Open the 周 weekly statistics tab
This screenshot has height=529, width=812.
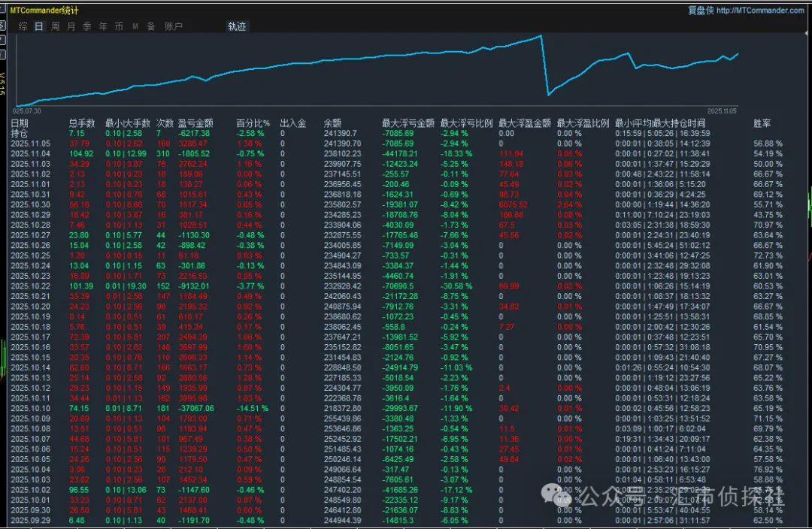[x=55, y=26]
